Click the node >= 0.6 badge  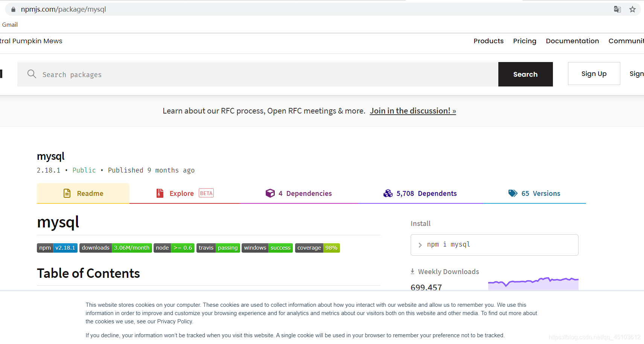point(174,248)
